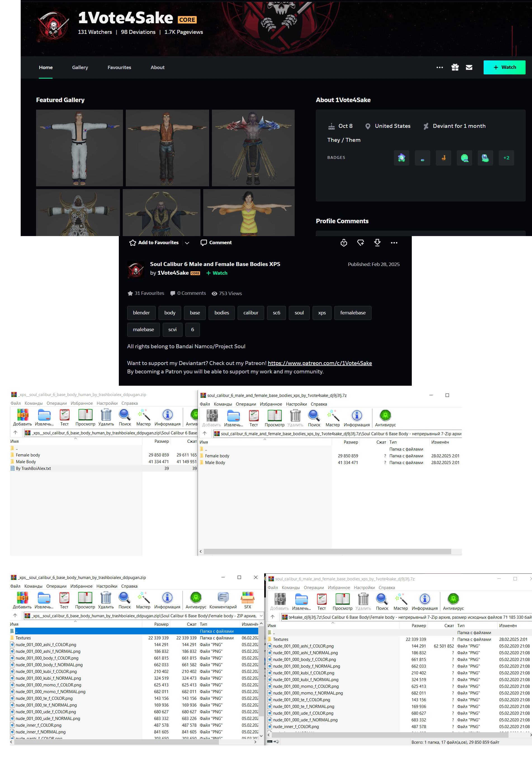Image resolution: width=532 pixels, height=758 pixels.
Task: Select By TrashBoiAlex.txt file
Action: click(33, 469)
